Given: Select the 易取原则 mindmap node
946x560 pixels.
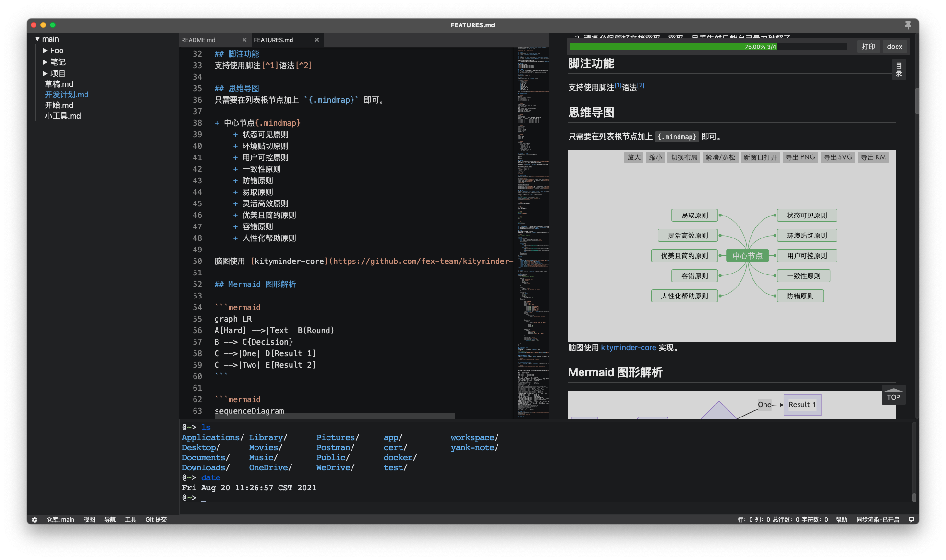Looking at the screenshot, I should [x=695, y=215].
